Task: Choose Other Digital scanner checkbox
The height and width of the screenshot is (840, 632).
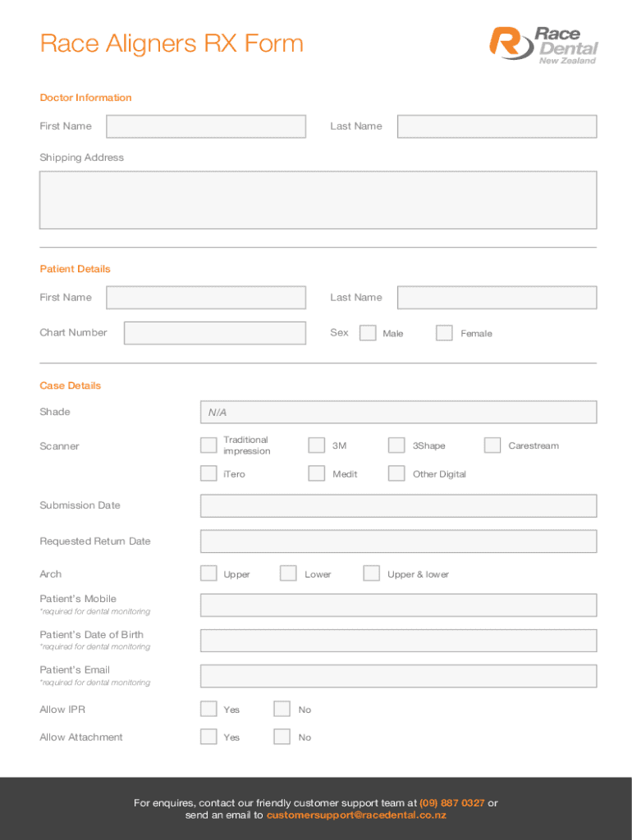Action: point(396,473)
